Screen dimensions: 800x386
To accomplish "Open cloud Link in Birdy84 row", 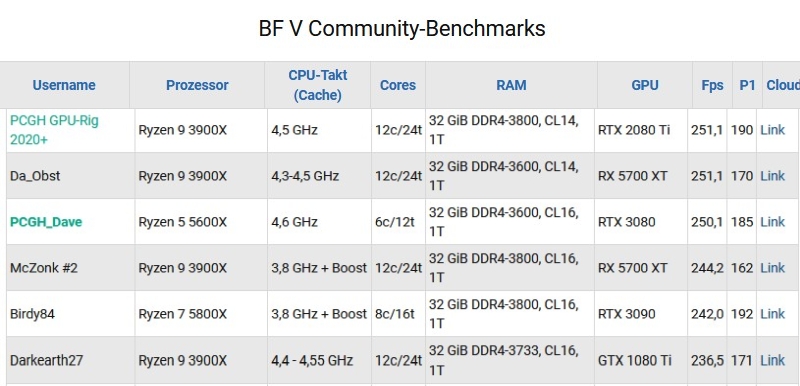I will click(772, 314).
